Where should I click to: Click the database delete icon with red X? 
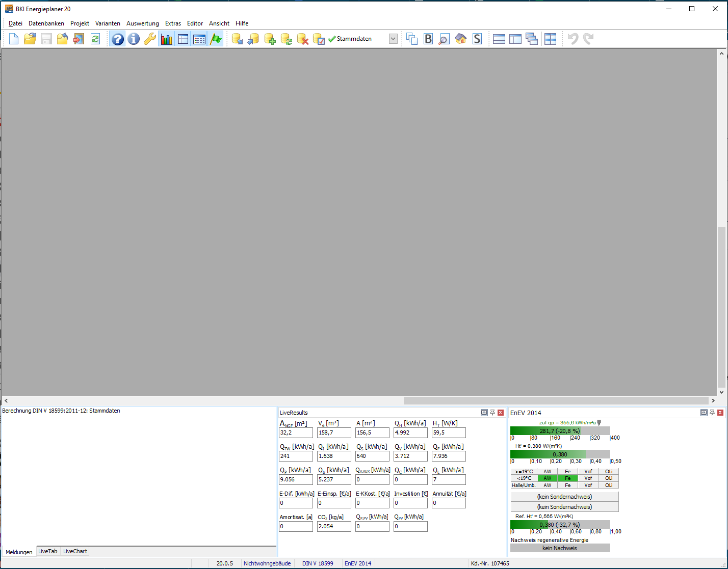pos(303,39)
